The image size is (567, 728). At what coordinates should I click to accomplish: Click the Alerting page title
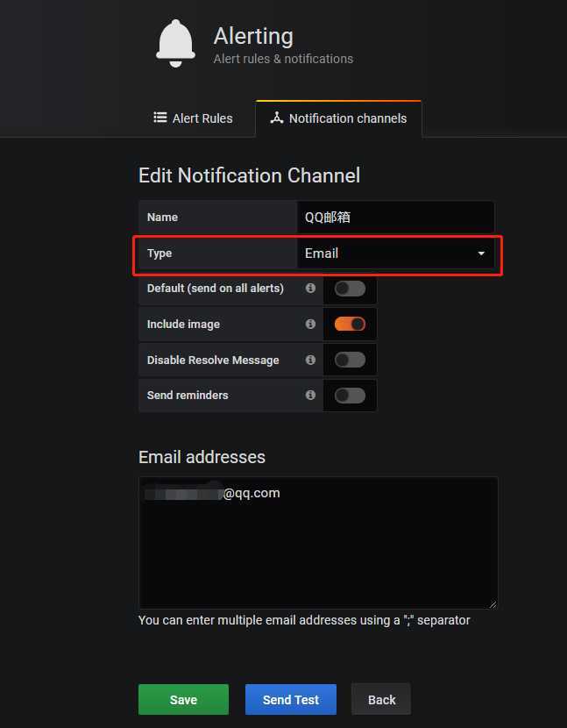(x=253, y=36)
